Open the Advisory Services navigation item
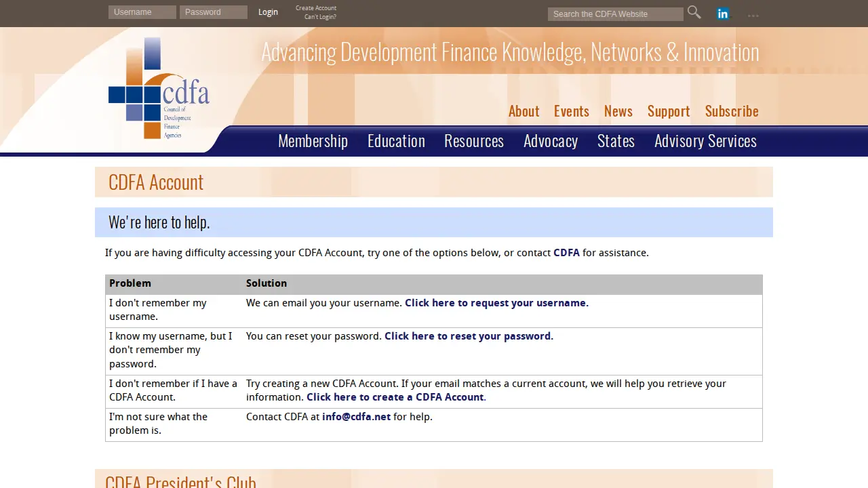 point(705,141)
